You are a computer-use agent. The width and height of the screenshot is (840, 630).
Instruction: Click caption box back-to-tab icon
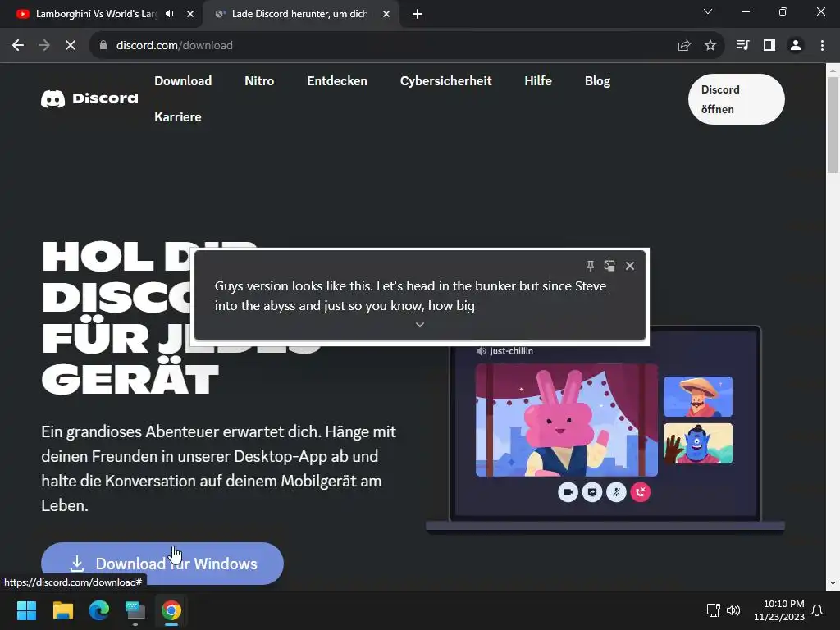pos(609,266)
